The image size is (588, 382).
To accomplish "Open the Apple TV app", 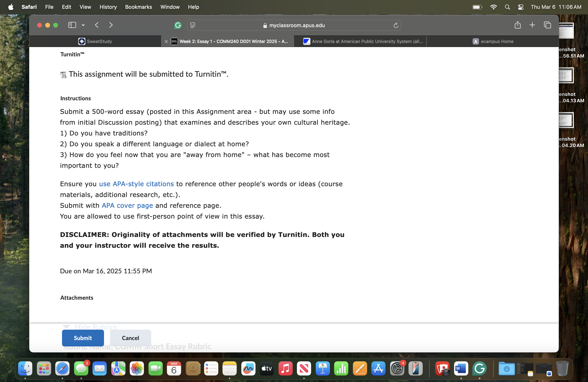I will tap(267, 369).
